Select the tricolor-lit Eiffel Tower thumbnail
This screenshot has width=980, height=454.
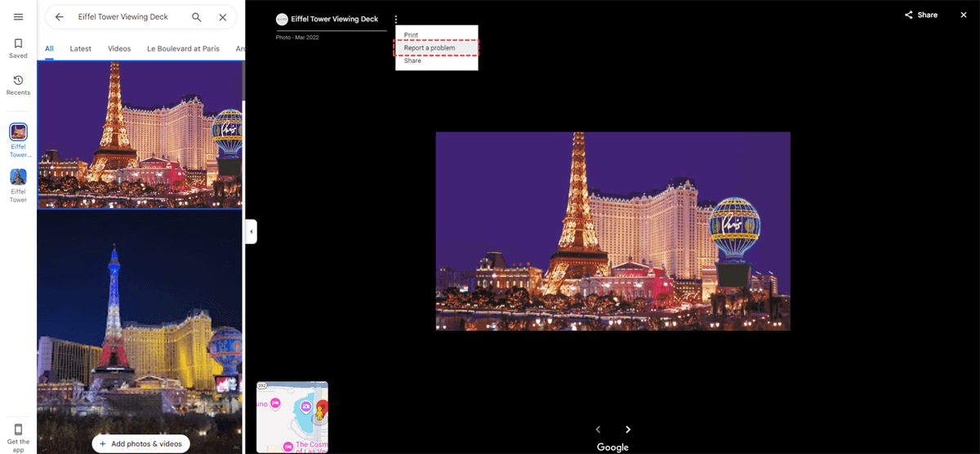click(140, 331)
